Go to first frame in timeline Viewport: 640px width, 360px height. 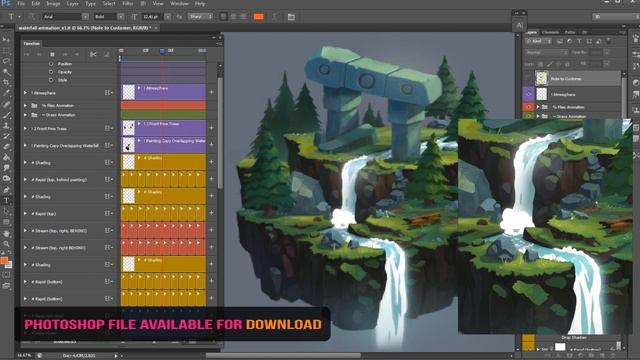tap(27, 54)
